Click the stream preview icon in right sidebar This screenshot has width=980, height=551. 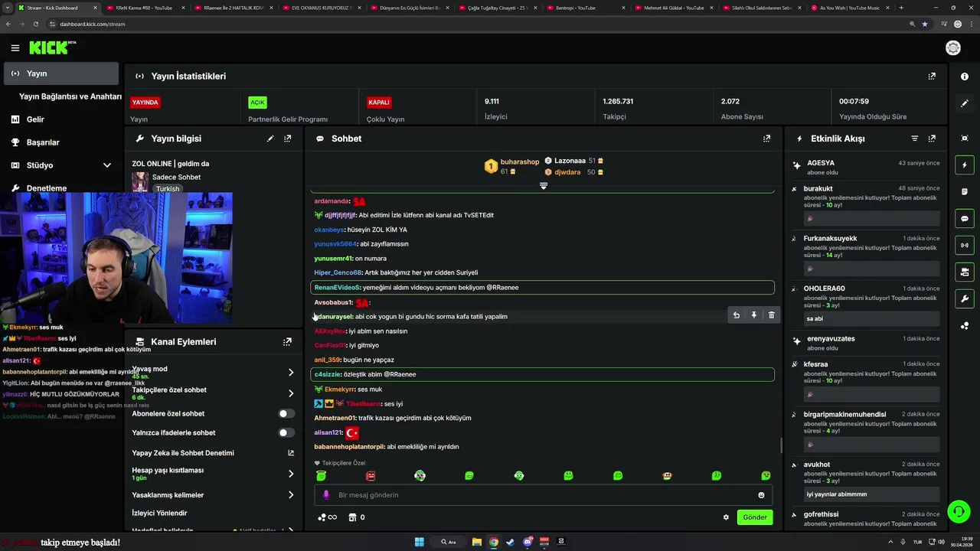[965, 138]
